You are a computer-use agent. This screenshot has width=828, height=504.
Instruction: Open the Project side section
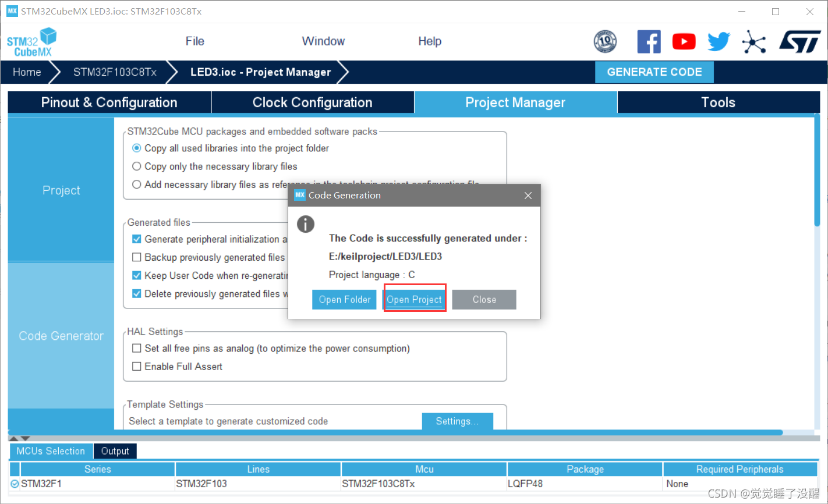61,190
